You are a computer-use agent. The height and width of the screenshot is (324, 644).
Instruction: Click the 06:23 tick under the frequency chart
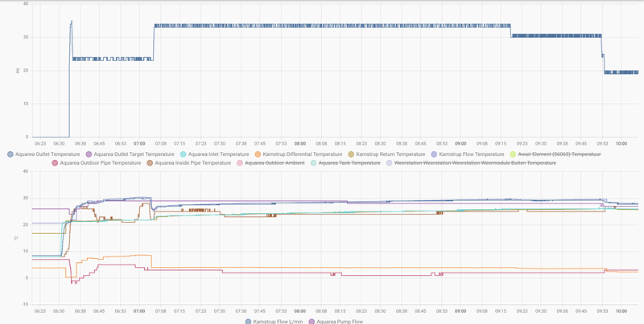(x=40, y=144)
